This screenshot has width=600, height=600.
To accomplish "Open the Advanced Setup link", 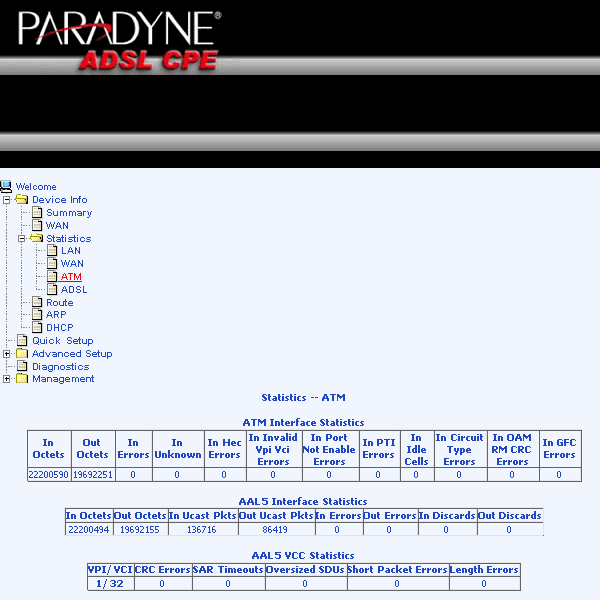I will [72, 354].
